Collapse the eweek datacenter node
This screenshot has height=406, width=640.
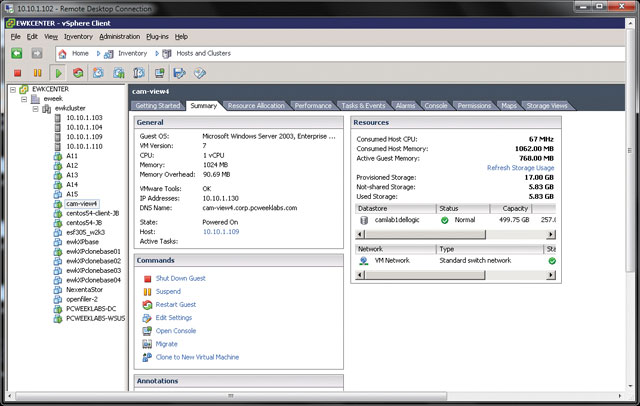24,99
